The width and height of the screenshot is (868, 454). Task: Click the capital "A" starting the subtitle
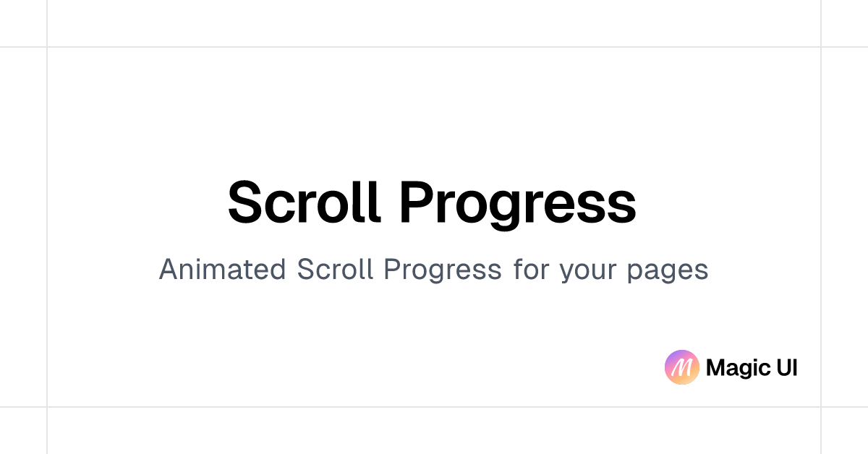click(169, 270)
